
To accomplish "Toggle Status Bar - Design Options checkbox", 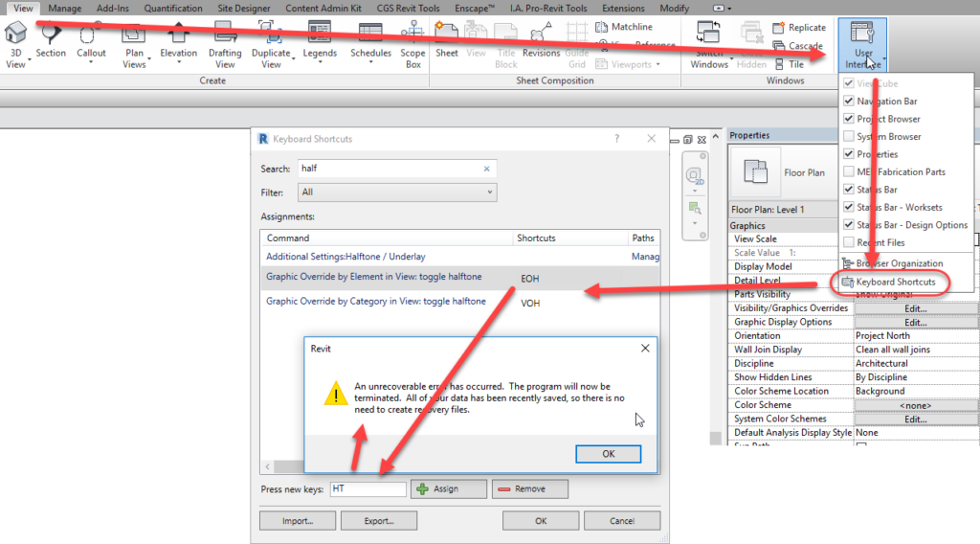I will click(x=848, y=224).
